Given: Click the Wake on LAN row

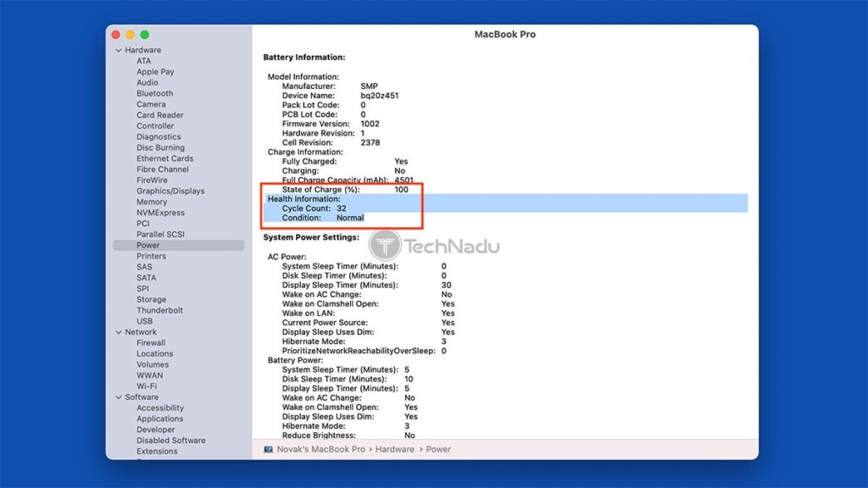Looking at the screenshot, I should [368, 313].
